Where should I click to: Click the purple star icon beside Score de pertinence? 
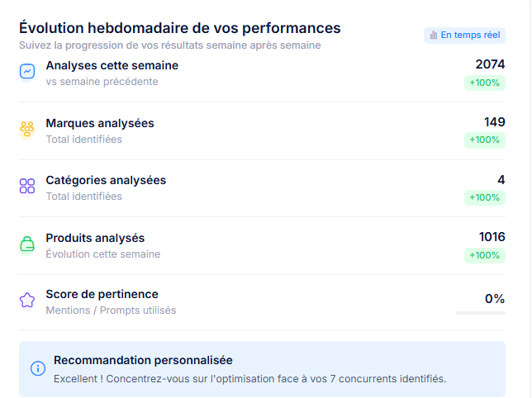[27, 301]
